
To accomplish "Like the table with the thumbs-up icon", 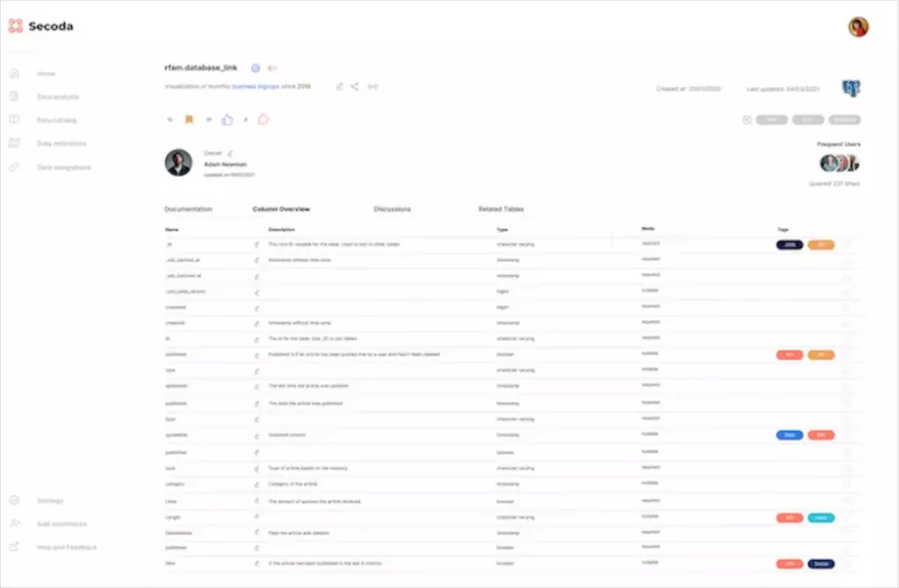I will coord(227,119).
